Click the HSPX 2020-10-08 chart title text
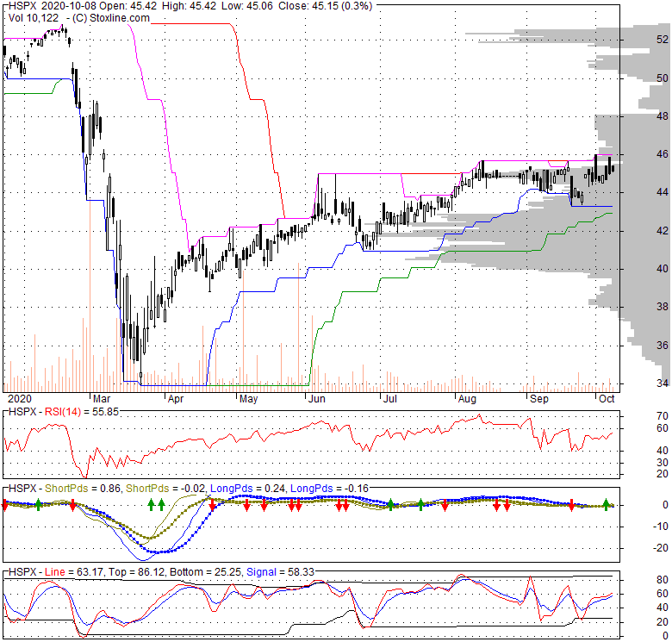Viewport: 672px width, 642px height. tap(53, 6)
